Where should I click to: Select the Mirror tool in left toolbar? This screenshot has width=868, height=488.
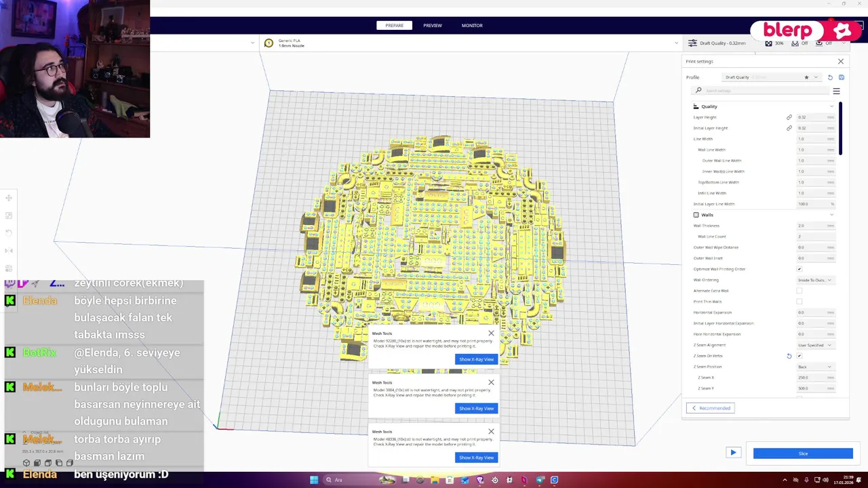point(9,251)
